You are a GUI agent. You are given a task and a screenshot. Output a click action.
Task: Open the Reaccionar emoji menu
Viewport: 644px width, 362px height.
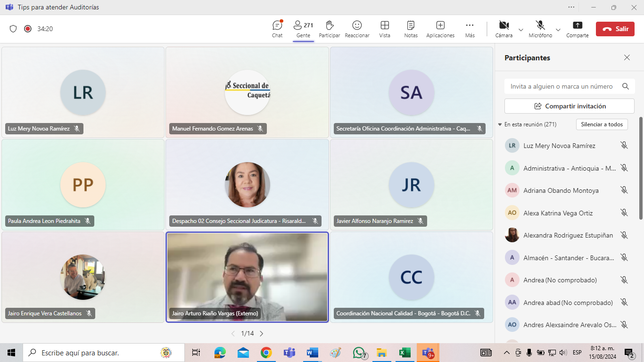pos(357,29)
